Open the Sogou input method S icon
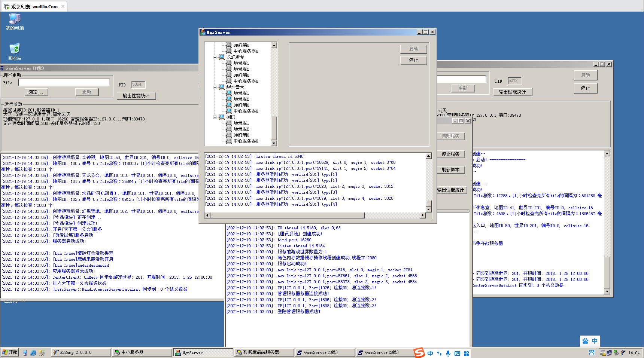 419,352
